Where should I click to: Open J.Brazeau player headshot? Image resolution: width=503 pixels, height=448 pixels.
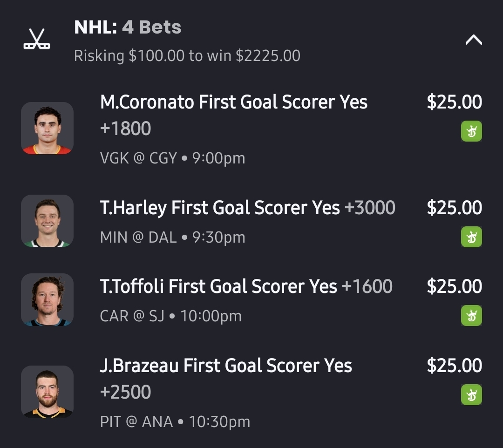[47, 392]
